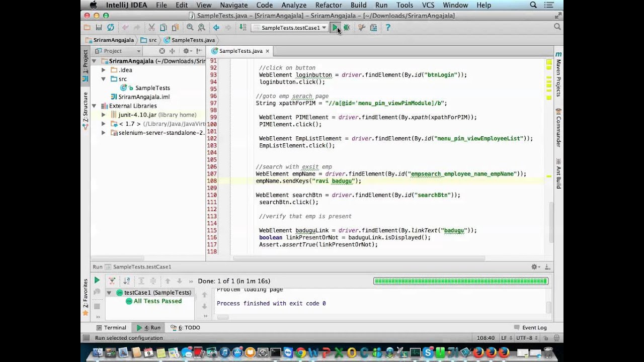Click Spotlight search icon in macOS menu bar
The height and width of the screenshot is (362, 644).
pyautogui.click(x=533, y=5)
